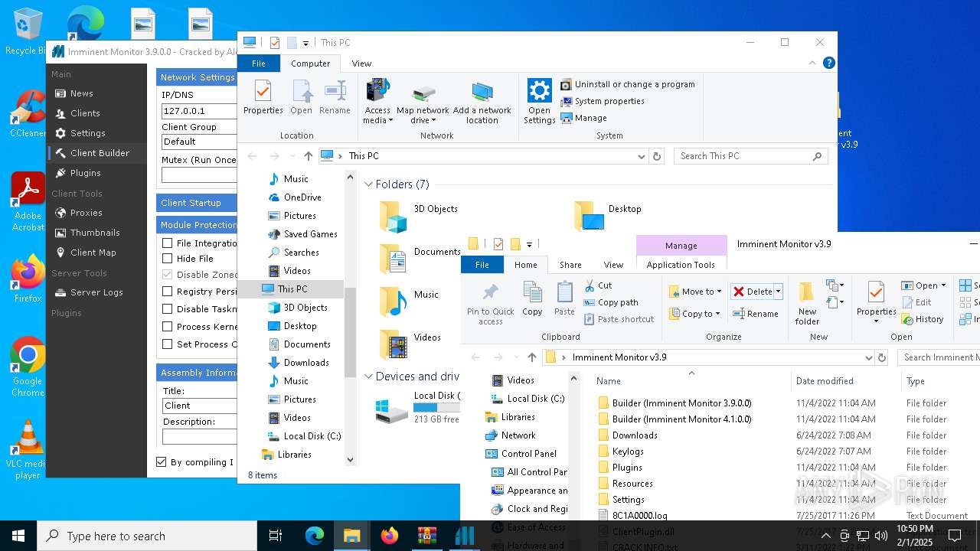Click System properties link
The image size is (980, 551).
click(603, 101)
